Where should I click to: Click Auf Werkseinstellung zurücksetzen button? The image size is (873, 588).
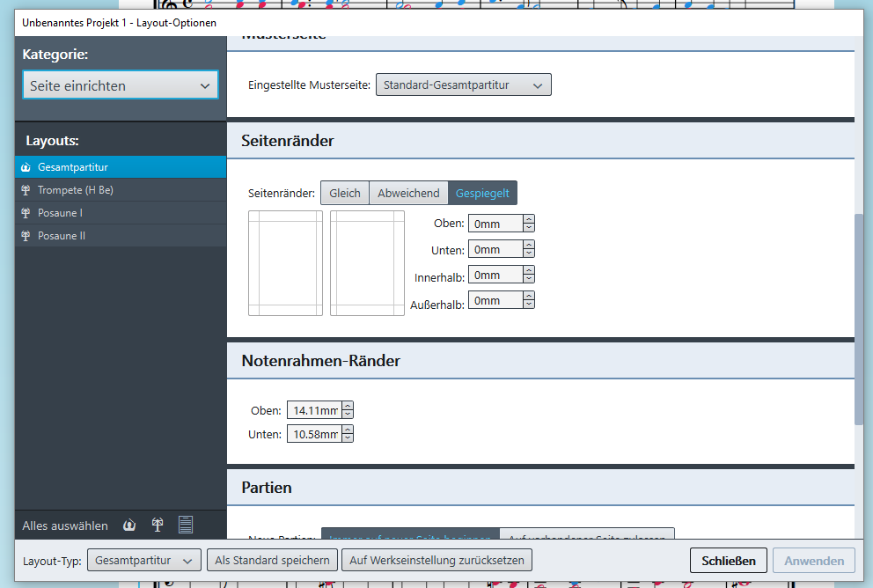[436, 560]
